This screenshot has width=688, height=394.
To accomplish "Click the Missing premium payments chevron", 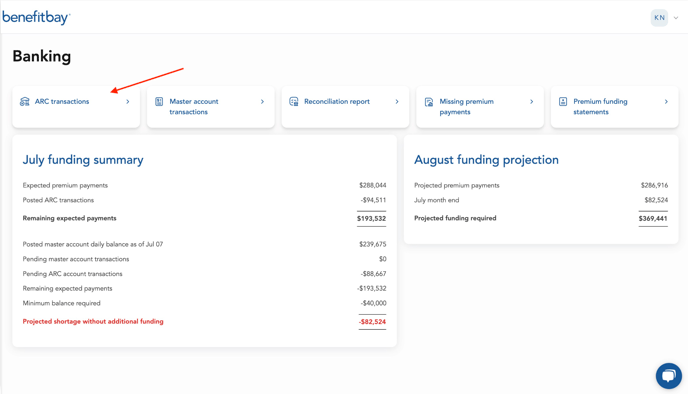I will tap(532, 101).
